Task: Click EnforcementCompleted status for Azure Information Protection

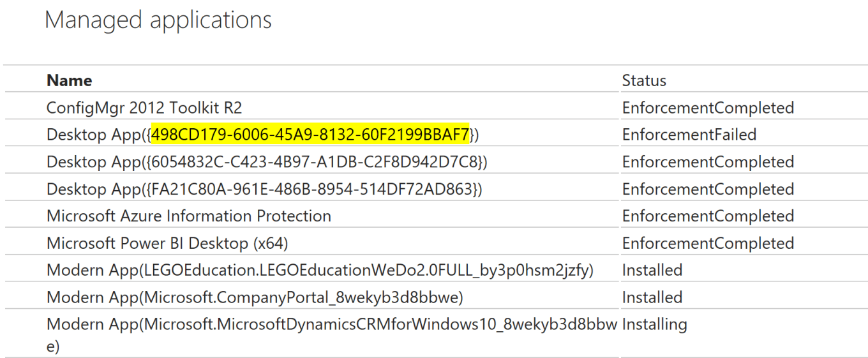Action: click(x=708, y=216)
